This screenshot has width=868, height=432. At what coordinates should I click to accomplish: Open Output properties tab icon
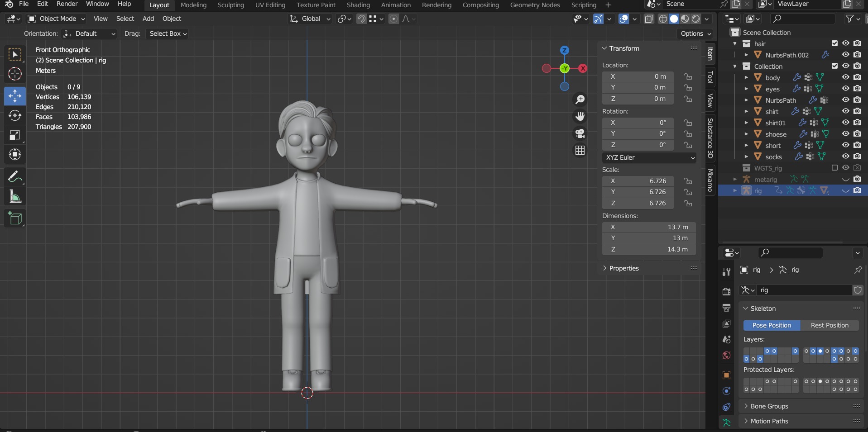[x=727, y=308]
